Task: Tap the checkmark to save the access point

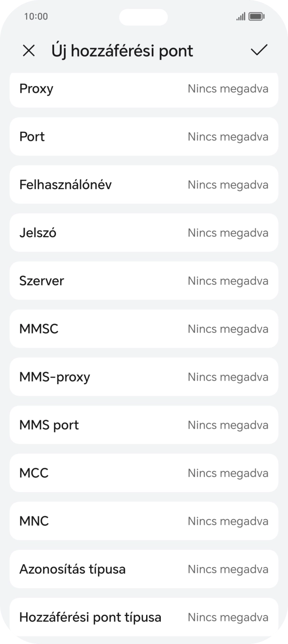Action: click(259, 50)
